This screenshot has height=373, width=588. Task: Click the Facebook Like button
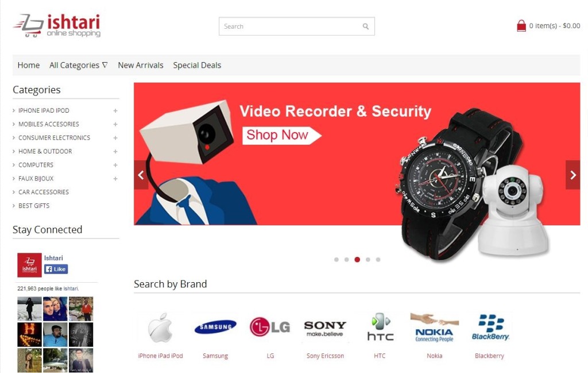pos(56,269)
